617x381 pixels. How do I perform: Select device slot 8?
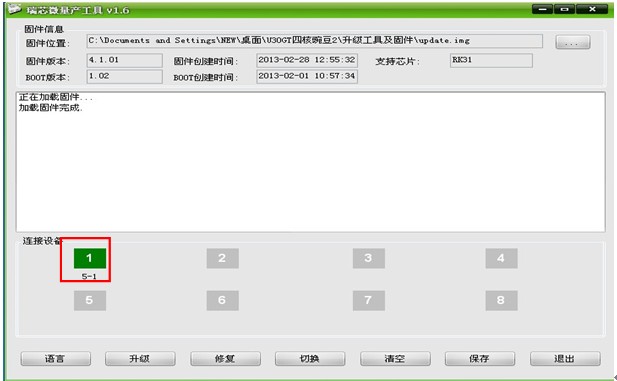501,301
